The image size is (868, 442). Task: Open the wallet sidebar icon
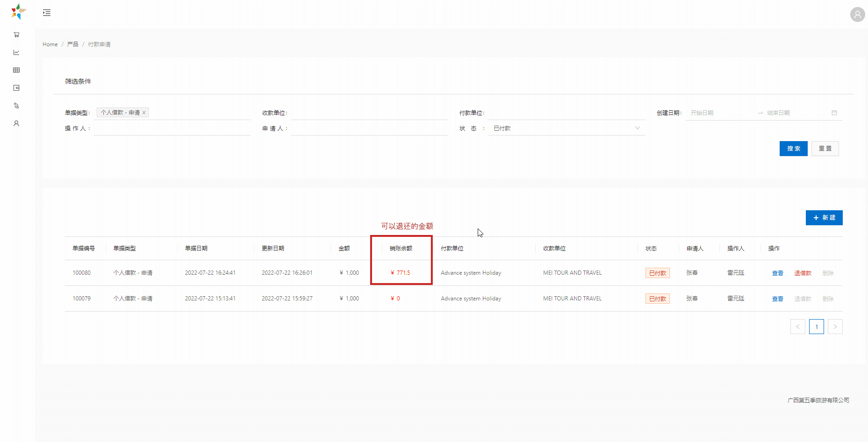click(x=16, y=88)
